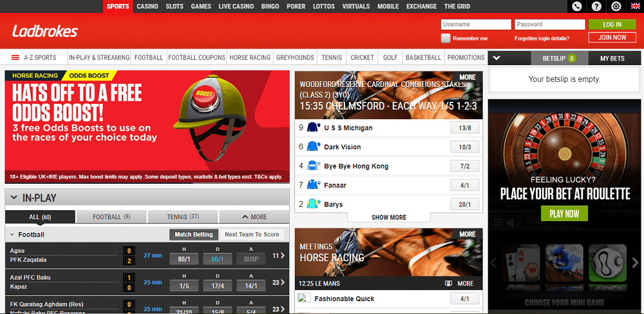Image resolution: width=644 pixels, height=314 pixels.
Task: Open the football mini game thumbnail
Action: tap(608, 263)
